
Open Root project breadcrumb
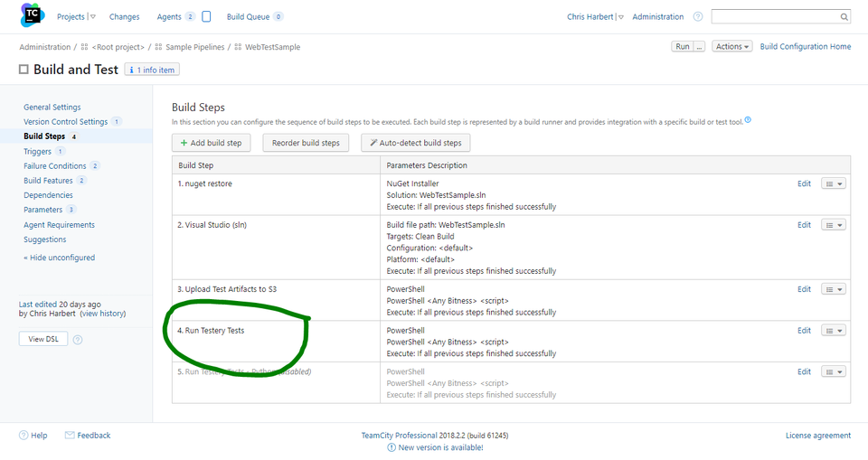coord(118,47)
